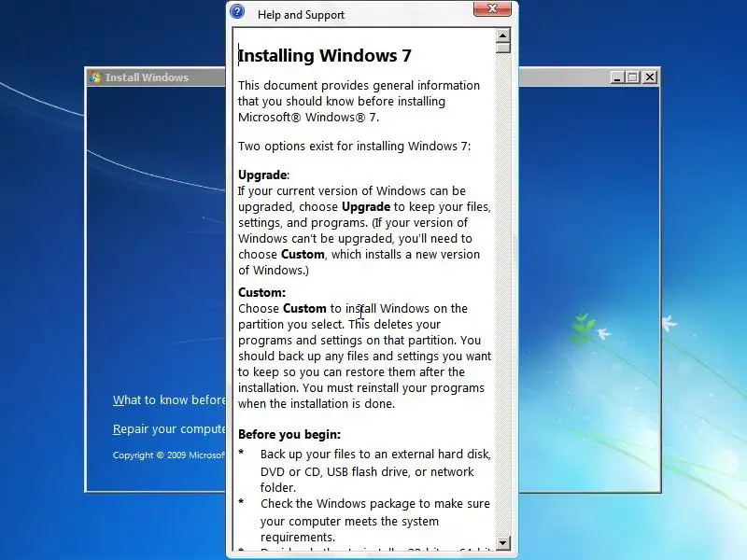Close the Install Windows window
The width and height of the screenshot is (747, 560).
650,77
